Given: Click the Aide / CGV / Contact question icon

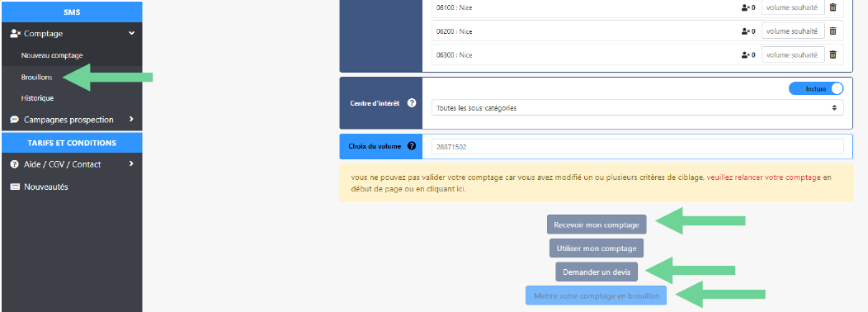Looking at the screenshot, I should pos(15,164).
